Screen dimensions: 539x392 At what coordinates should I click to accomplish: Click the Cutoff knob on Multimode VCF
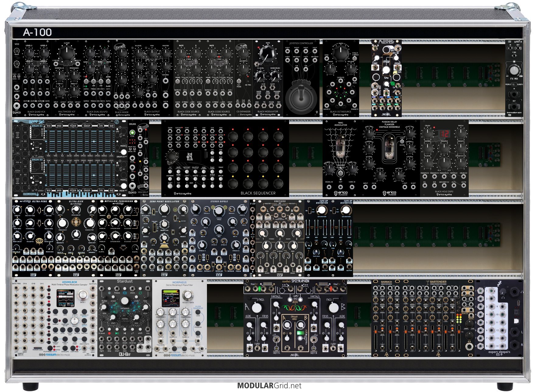[66, 54]
